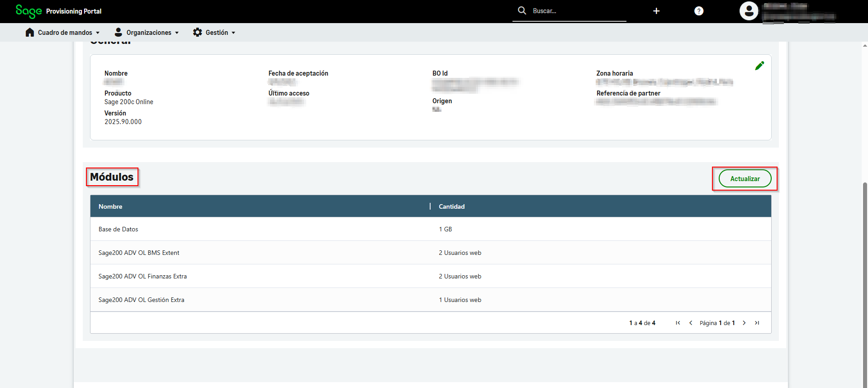
Task: Expand the Gestión dropdown arrow
Action: 233,33
